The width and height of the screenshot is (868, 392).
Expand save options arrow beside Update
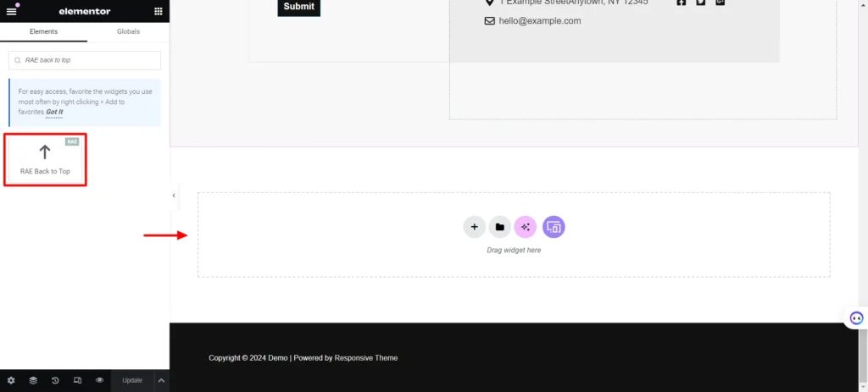161,380
